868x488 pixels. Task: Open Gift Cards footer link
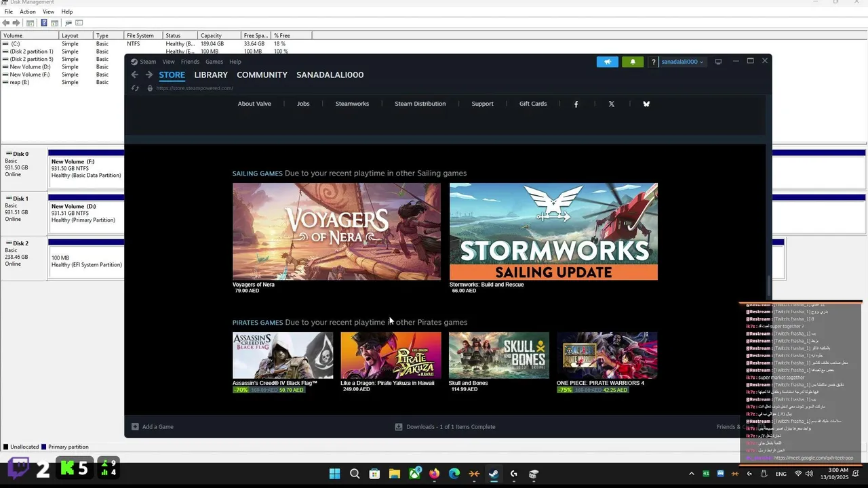click(x=533, y=104)
